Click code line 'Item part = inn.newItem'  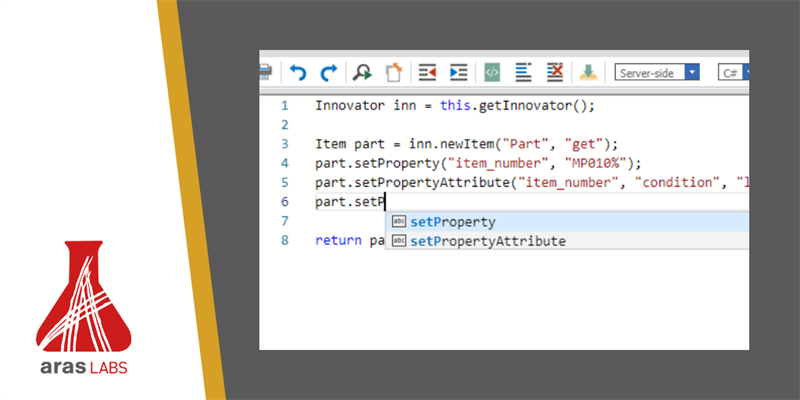tap(405, 144)
